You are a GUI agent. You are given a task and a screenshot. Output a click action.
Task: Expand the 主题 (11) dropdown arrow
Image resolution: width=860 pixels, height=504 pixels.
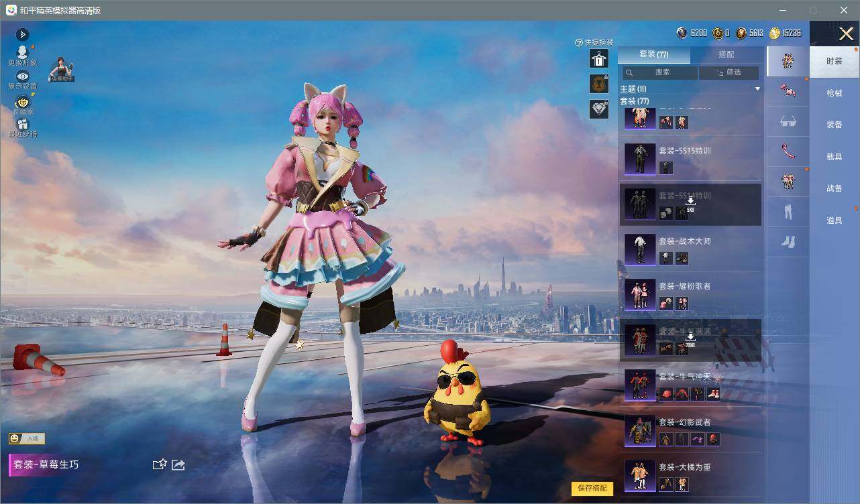pos(757,88)
